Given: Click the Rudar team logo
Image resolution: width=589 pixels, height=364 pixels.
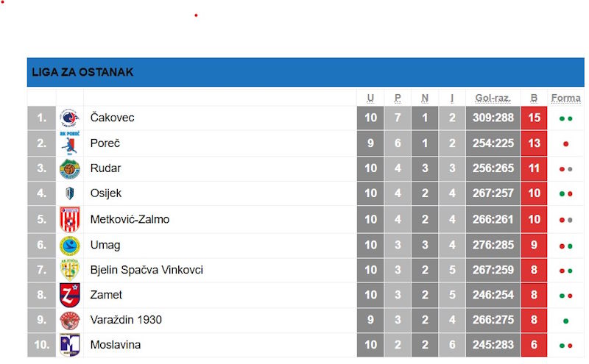Looking at the screenshot, I should pos(69,169).
